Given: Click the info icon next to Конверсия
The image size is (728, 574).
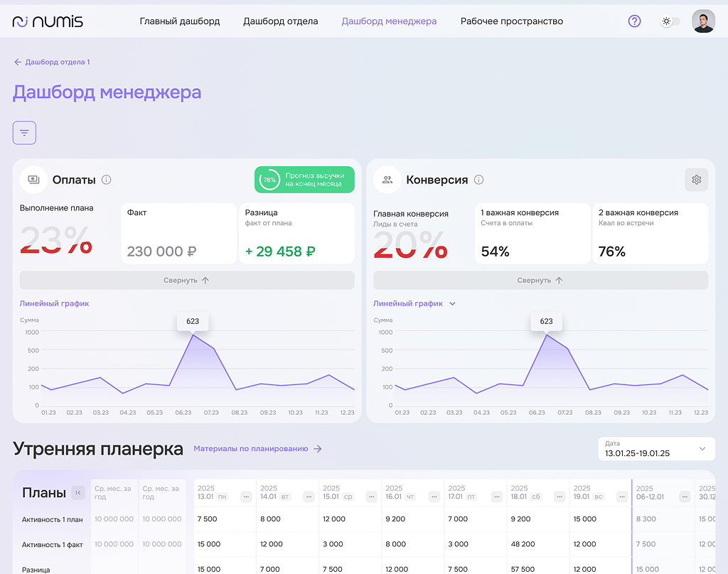Looking at the screenshot, I should click(478, 180).
